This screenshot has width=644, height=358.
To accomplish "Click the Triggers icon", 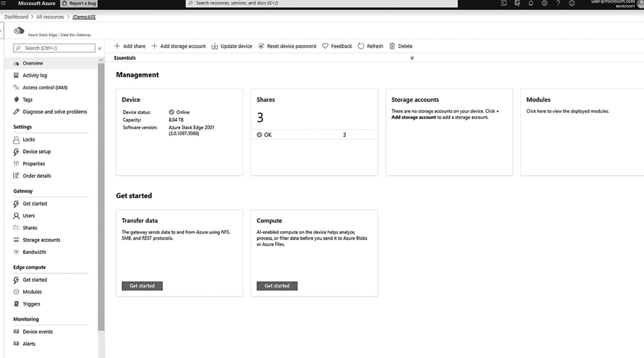I will point(16,304).
